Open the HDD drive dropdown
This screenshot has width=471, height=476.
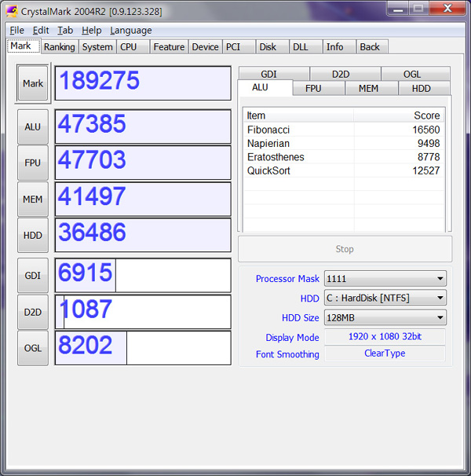tap(385, 298)
